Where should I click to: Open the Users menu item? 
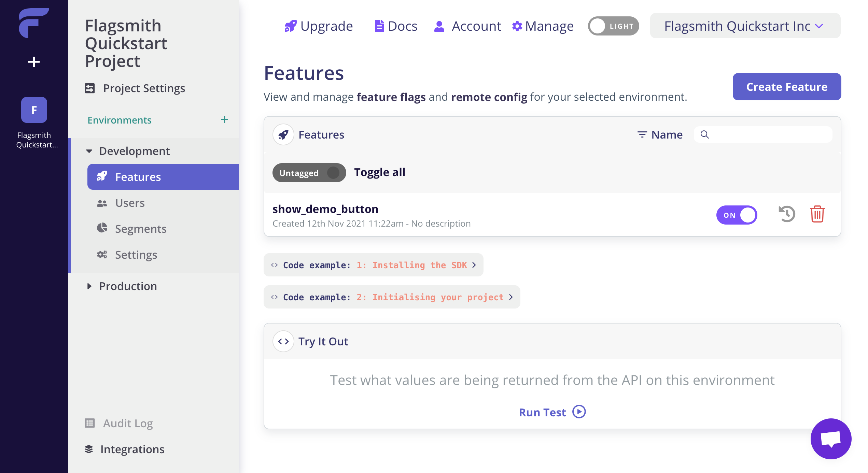coord(130,203)
